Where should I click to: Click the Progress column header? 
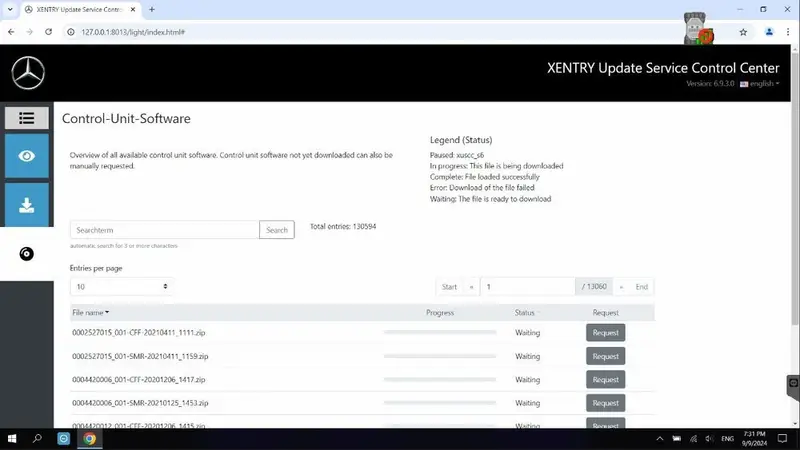[x=440, y=312]
